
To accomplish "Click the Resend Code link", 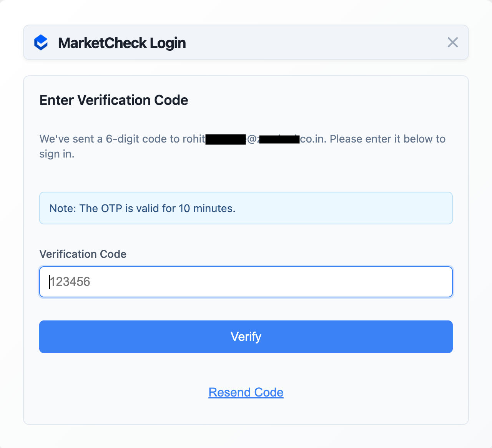I will click(246, 392).
